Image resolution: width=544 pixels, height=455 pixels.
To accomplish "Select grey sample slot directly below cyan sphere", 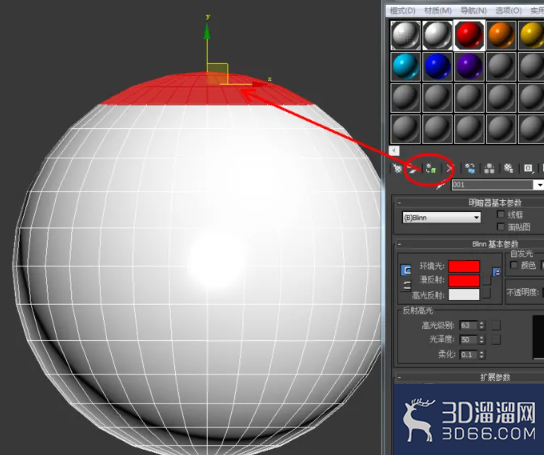I will click(x=405, y=98).
